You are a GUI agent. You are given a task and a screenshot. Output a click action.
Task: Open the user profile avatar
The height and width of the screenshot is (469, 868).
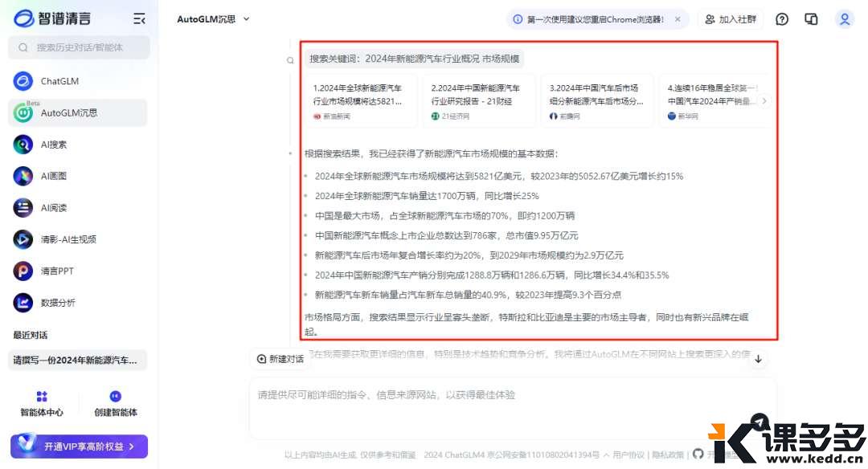[x=844, y=19]
